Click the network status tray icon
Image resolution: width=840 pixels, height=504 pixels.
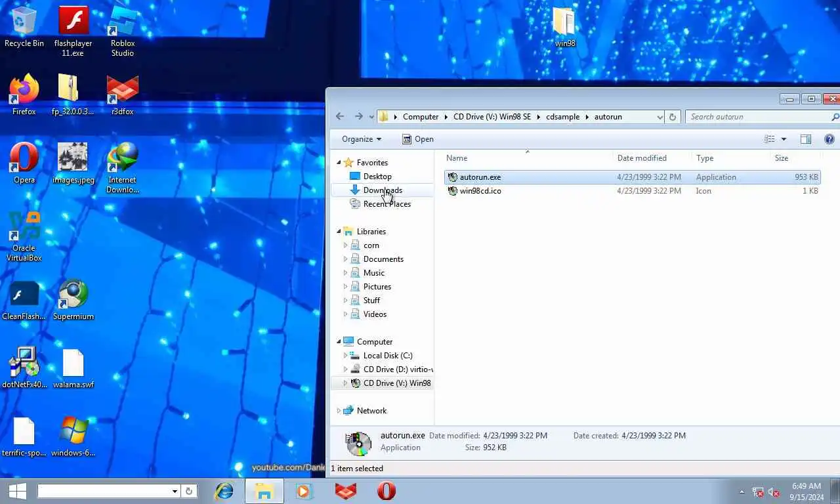click(x=757, y=492)
